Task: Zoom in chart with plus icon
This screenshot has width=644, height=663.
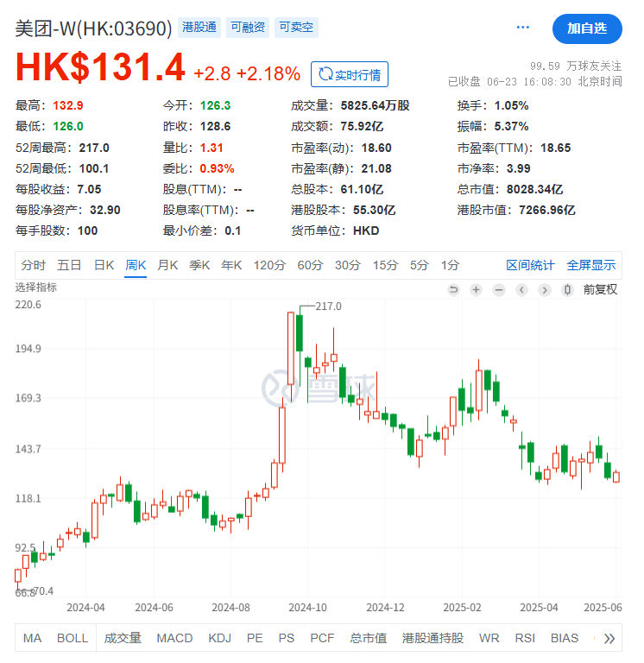Action: pos(477,290)
